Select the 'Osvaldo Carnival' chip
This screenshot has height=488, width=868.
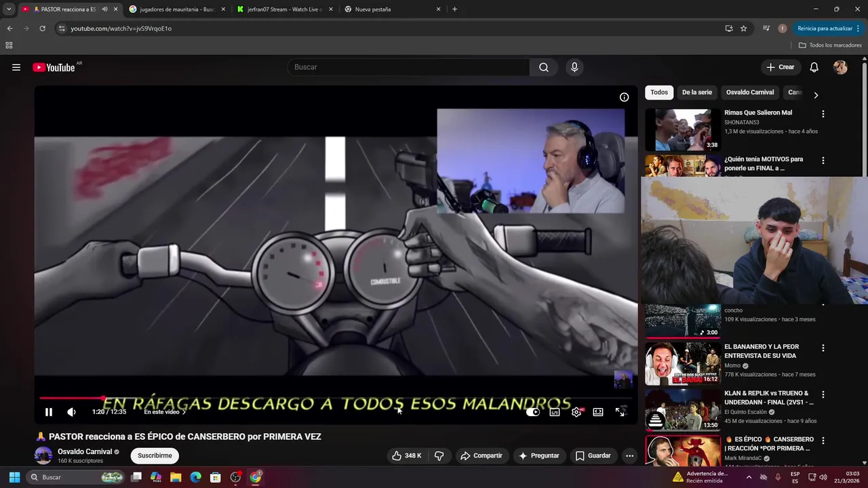coord(750,92)
